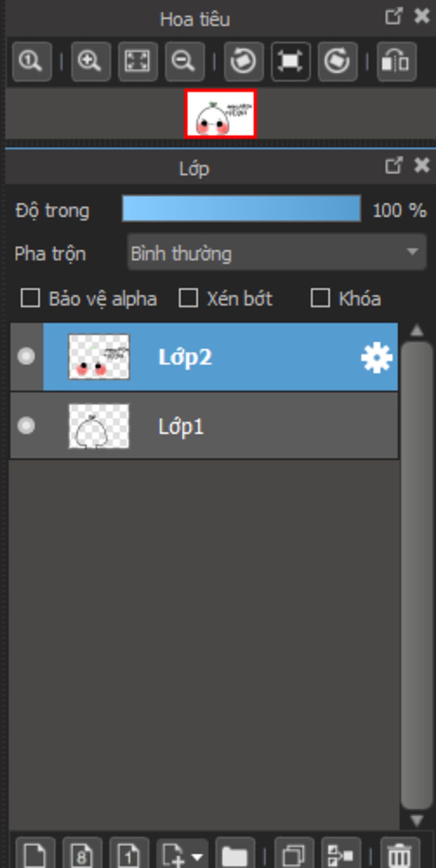Enable the Khóa checkbox

pyautogui.click(x=320, y=298)
